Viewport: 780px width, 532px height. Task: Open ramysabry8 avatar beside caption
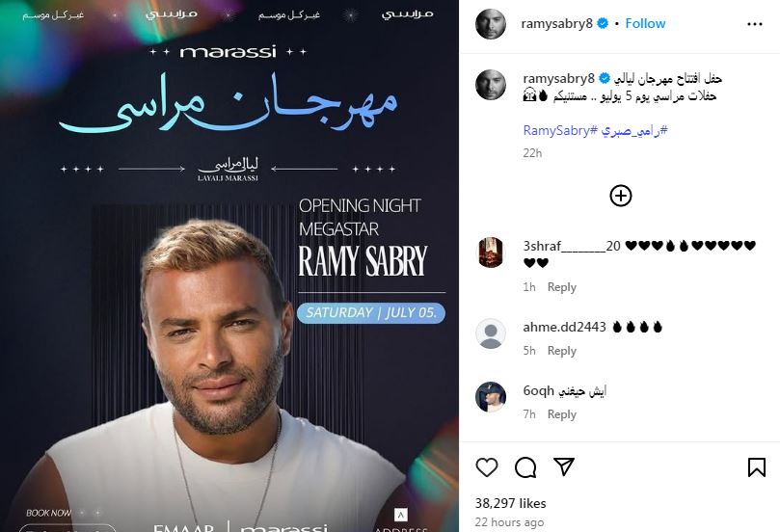pos(491,85)
